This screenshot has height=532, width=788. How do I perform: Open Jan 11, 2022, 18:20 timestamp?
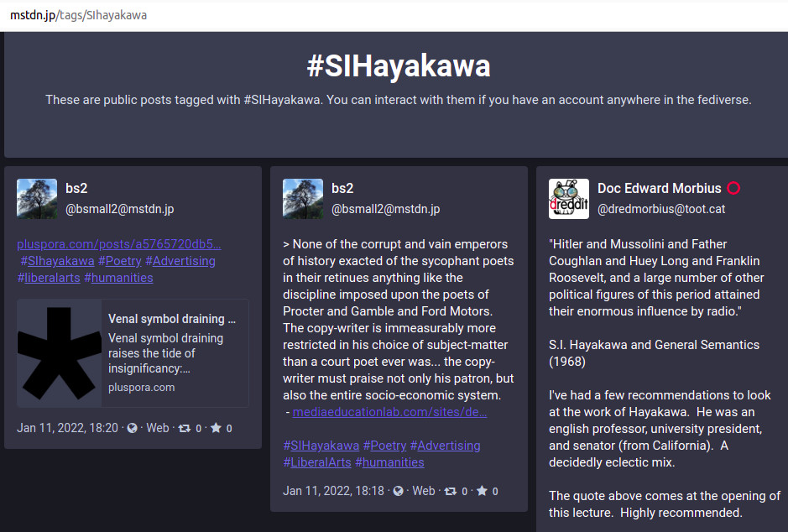click(x=67, y=428)
